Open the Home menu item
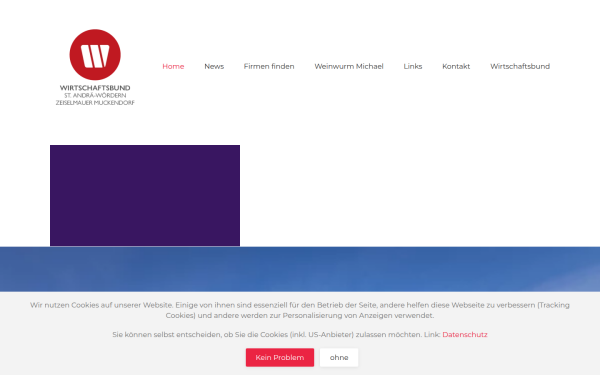Viewport: 600px width, 375px height. coord(173,66)
